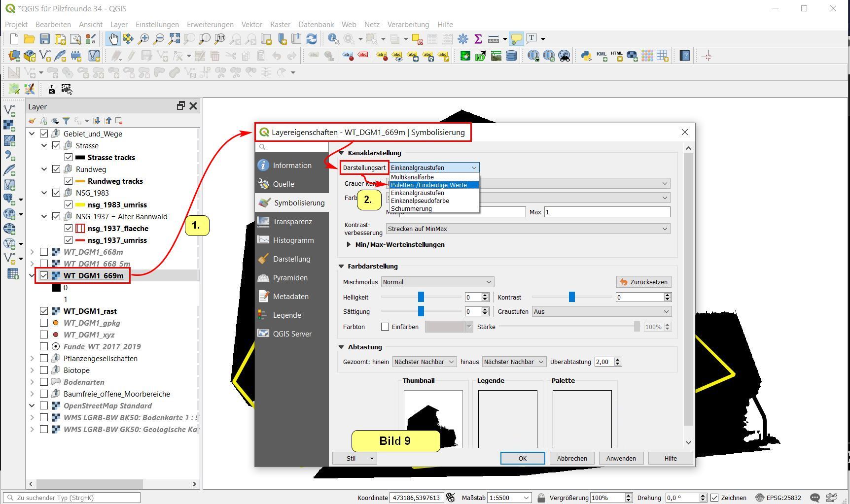The width and height of the screenshot is (850, 504).
Task: Select the Pan Map hand tool
Action: pos(113,39)
